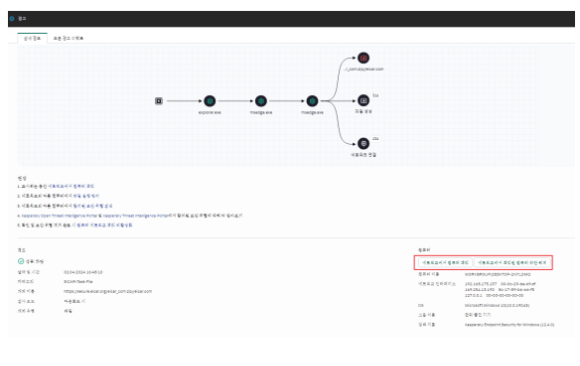Open the file creation event node

(363, 101)
